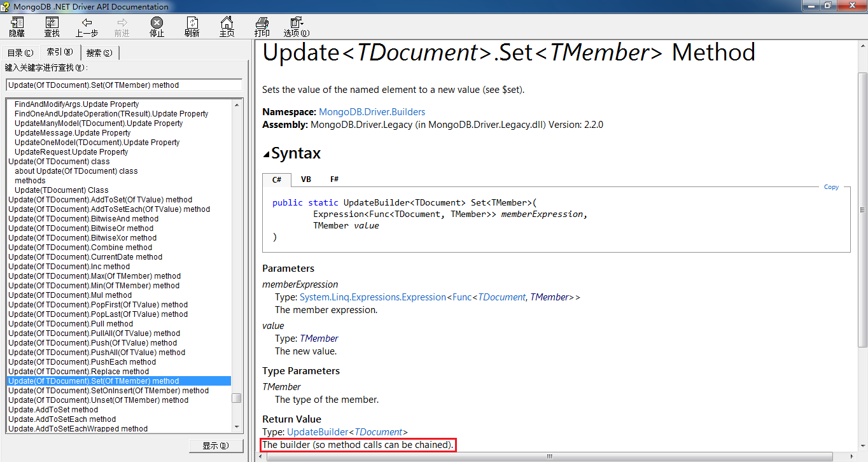Select 'Update(Of TDocument).PullAll(Of TValue) method'
This screenshot has width=868, height=462.
[x=94, y=333]
